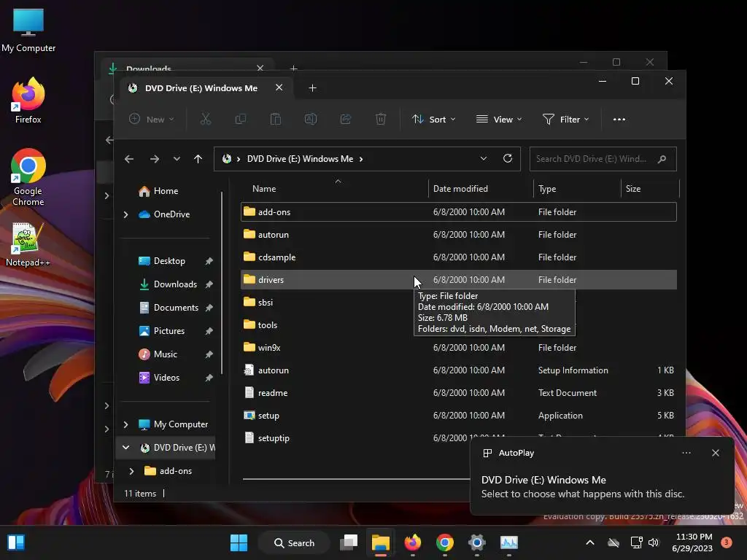Image resolution: width=747 pixels, height=560 pixels.
Task: Click the Rename icon in toolbar
Action: tap(311, 119)
